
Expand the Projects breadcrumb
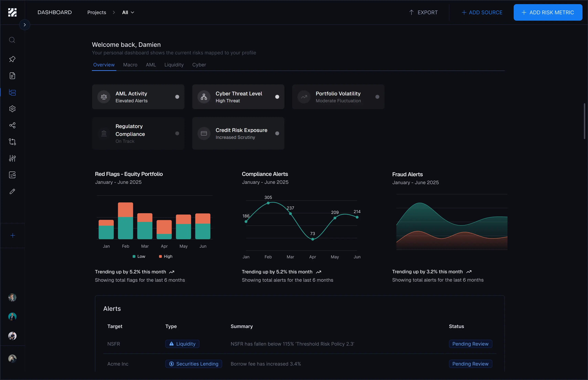97,12
